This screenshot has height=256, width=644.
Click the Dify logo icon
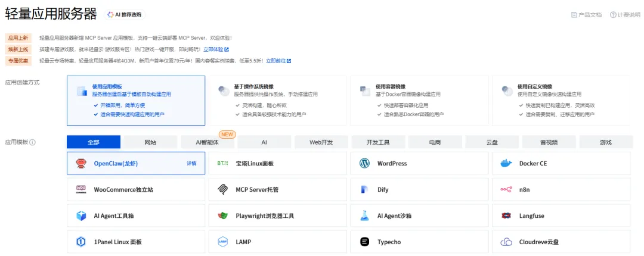365,189
